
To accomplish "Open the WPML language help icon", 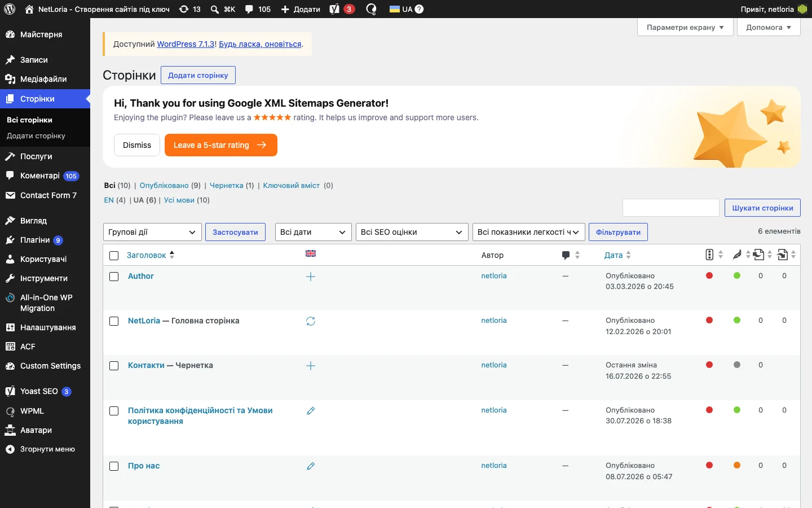I will click(x=419, y=9).
